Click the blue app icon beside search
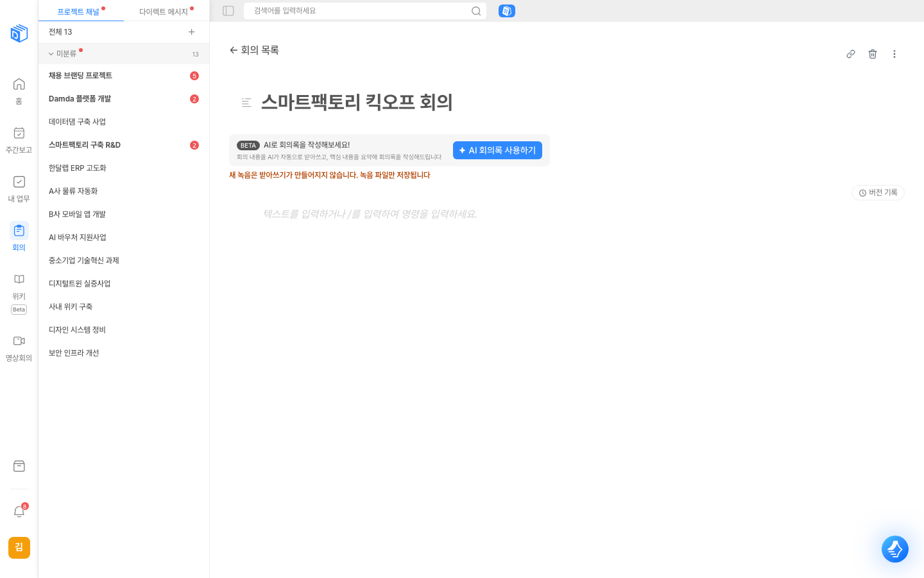This screenshot has width=924, height=578. click(507, 11)
